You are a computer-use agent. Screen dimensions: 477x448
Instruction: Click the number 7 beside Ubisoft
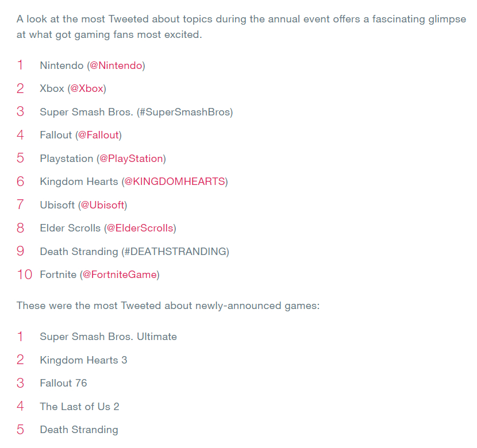point(20,205)
